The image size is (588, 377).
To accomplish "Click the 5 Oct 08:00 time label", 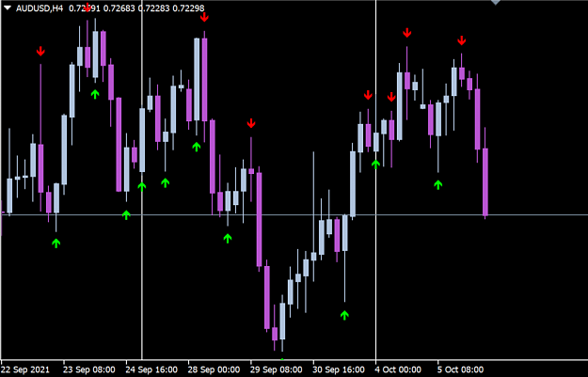I will tap(460, 369).
